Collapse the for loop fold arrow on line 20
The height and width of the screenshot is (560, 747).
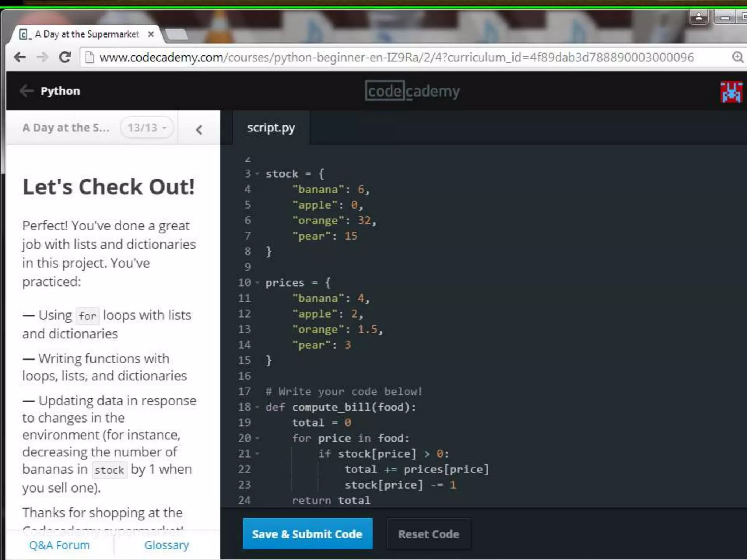click(x=257, y=438)
